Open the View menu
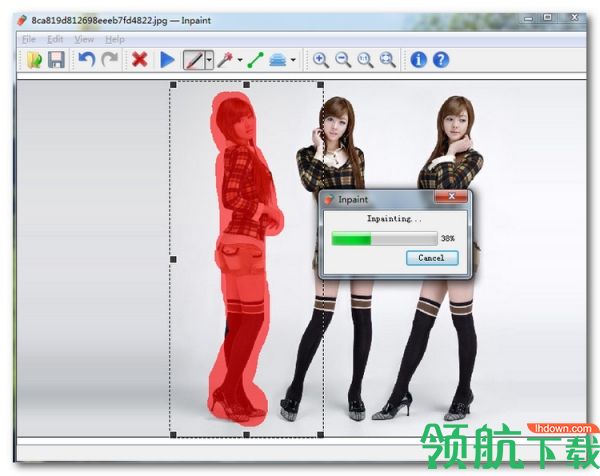 84,39
